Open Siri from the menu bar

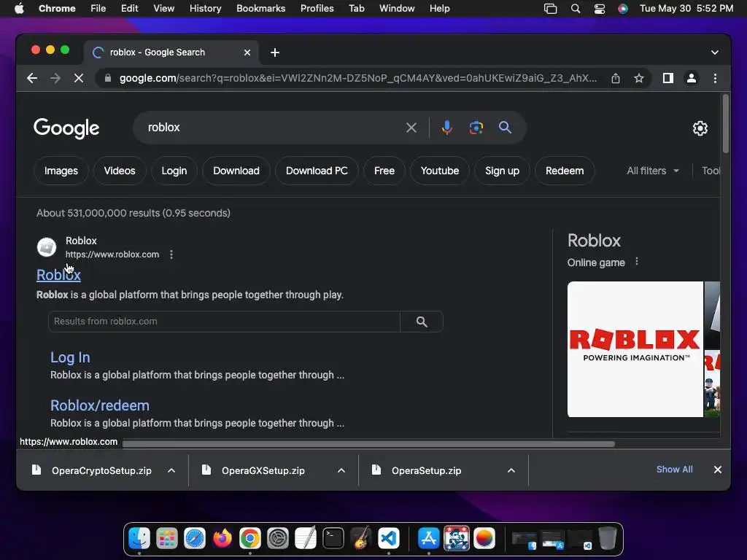(x=623, y=9)
